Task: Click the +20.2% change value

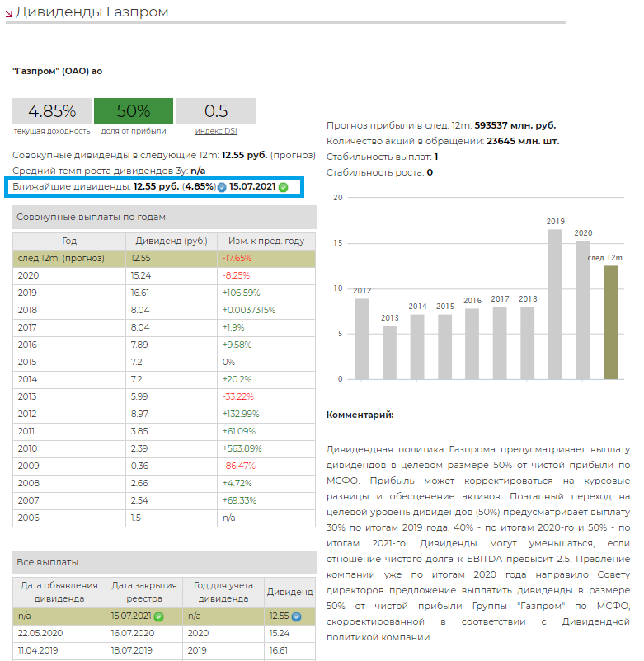Action: tap(237, 379)
